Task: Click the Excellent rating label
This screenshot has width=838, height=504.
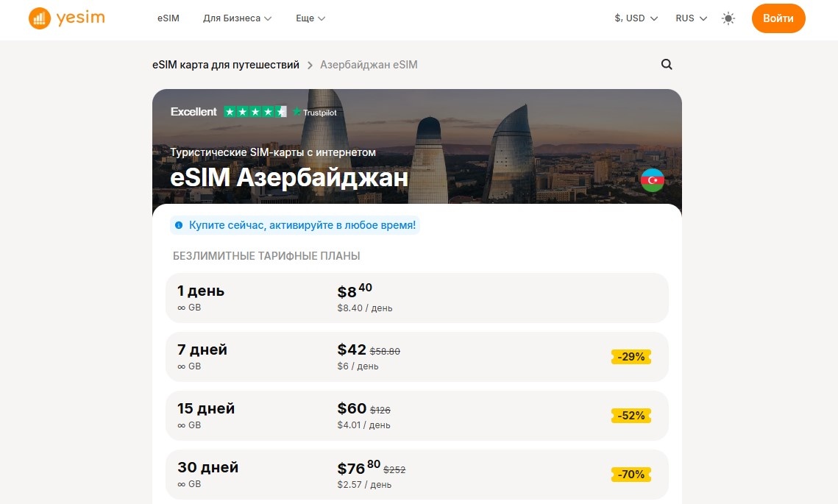Action: click(x=193, y=112)
